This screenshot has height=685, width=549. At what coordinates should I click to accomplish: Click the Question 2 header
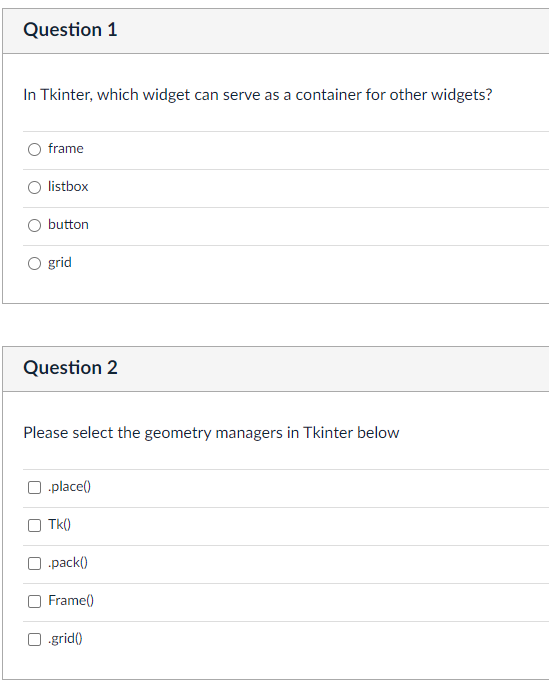click(70, 367)
